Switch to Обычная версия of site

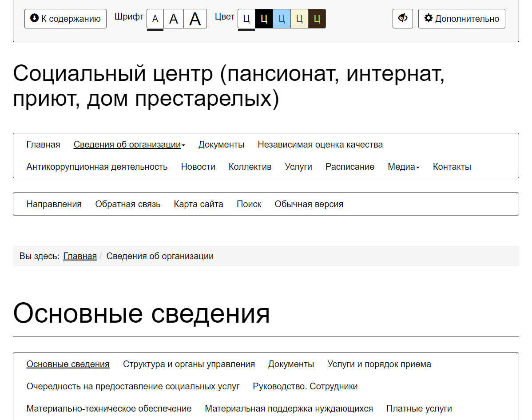tap(309, 204)
